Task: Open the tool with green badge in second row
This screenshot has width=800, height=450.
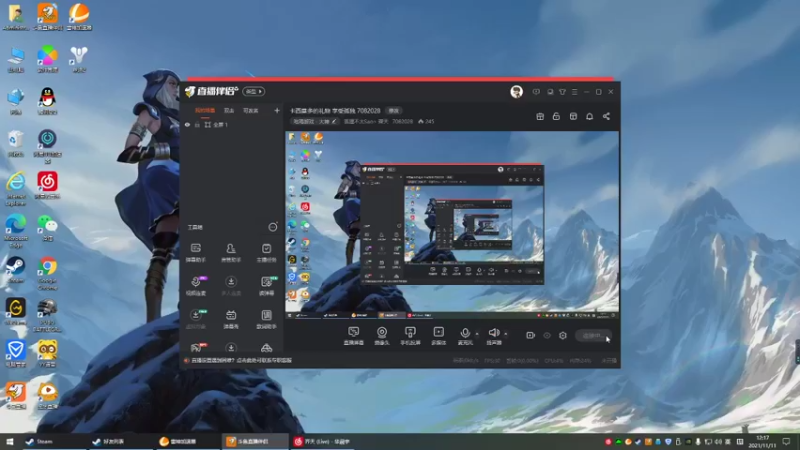Action: pyautogui.click(x=267, y=286)
